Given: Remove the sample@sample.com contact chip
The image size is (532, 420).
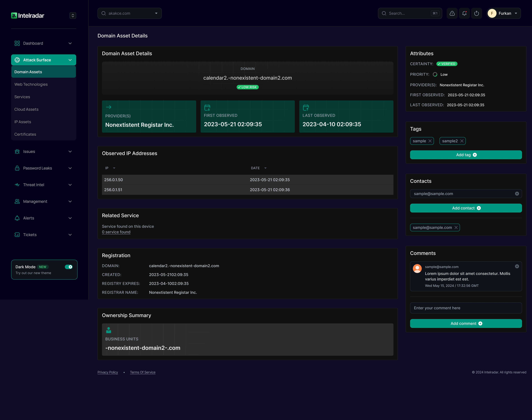Looking at the screenshot, I should 456,227.
